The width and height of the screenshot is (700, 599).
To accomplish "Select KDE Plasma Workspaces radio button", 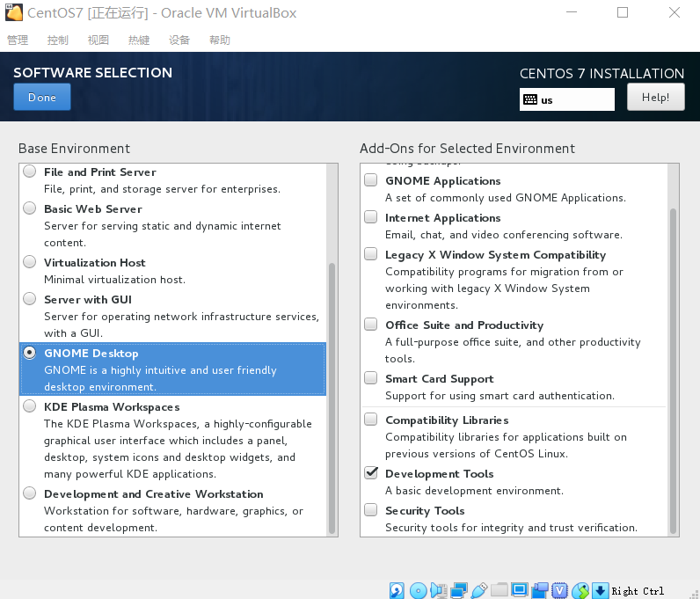I will point(30,406).
